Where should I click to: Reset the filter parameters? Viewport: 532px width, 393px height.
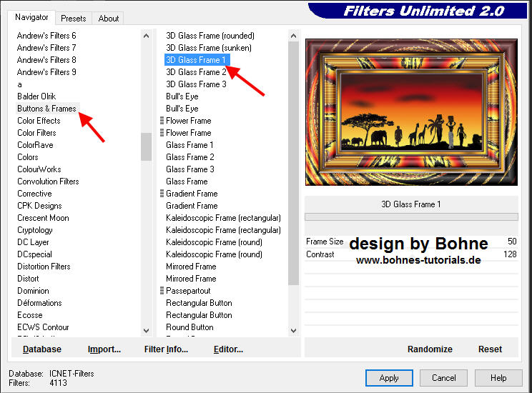pos(490,349)
